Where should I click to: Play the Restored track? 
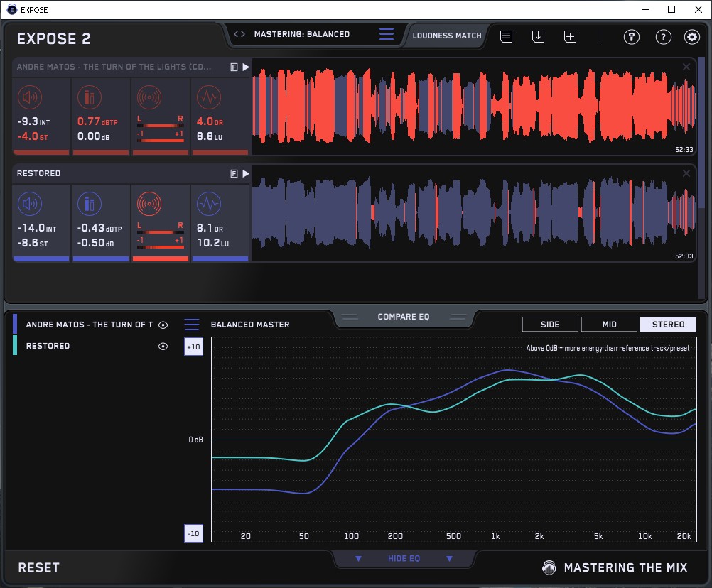click(x=245, y=173)
